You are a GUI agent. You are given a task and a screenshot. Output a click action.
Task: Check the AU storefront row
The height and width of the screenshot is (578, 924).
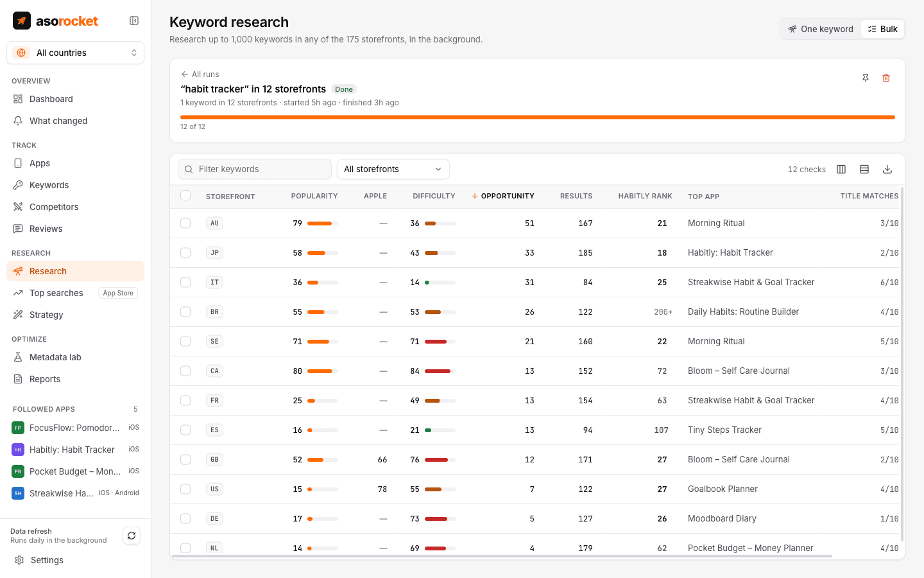click(185, 223)
